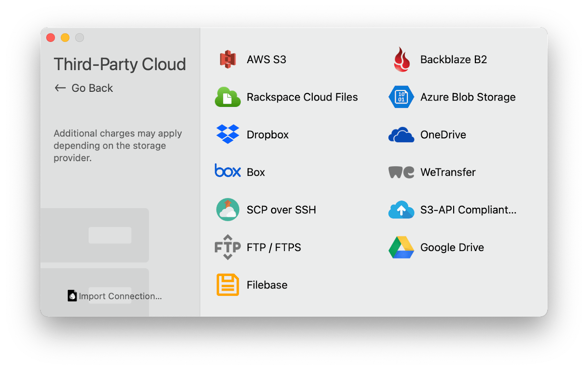588x370 pixels.
Task: Click the left arrow beside Go Back
Action: point(60,88)
